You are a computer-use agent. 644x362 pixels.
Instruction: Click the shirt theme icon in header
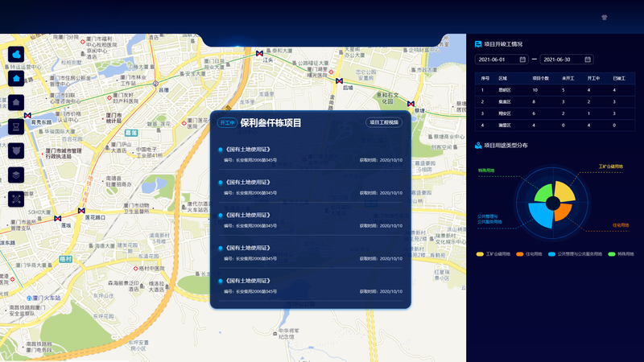[605, 17]
